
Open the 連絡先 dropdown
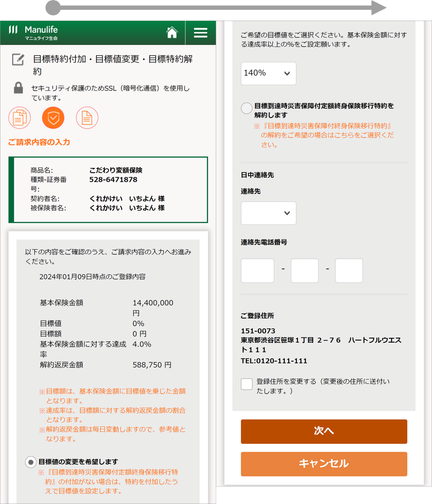(x=269, y=213)
